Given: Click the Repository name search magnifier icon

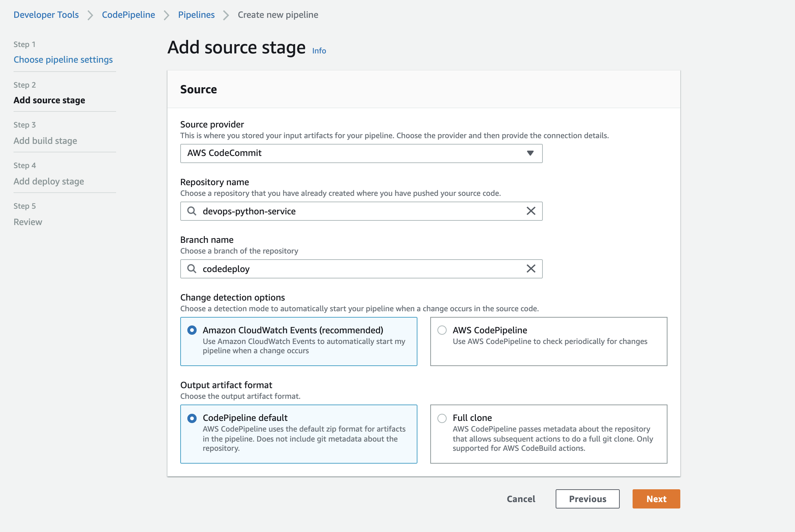Looking at the screenshot, I should tap(192, 211).
